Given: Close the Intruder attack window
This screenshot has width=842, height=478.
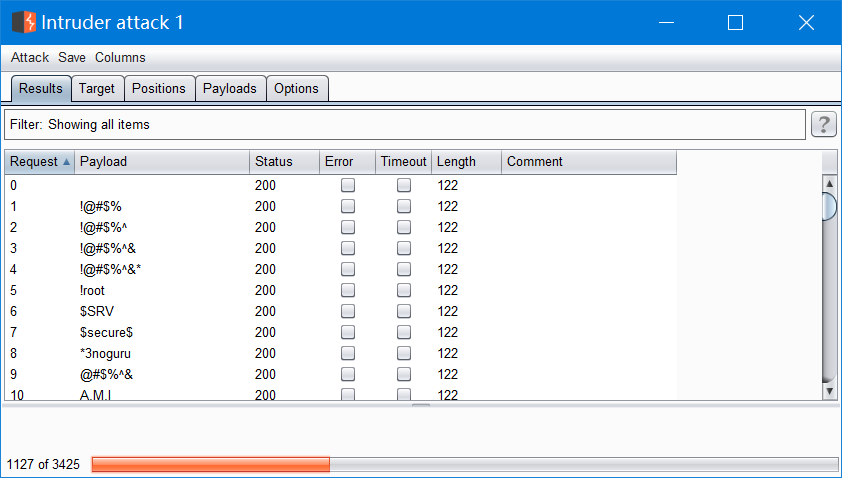Looking at the screenshot, I should point(806,23).
